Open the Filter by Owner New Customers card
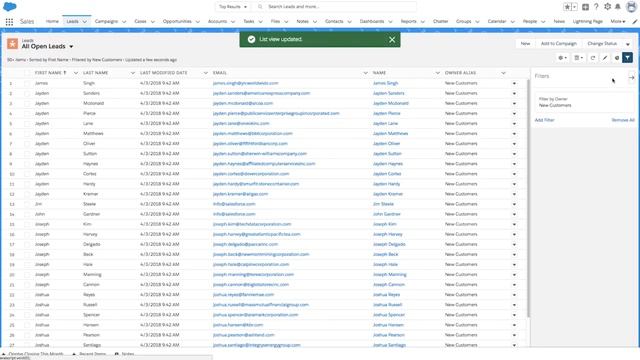The width and height of the screenshot is (640, 360). (584, 102)
